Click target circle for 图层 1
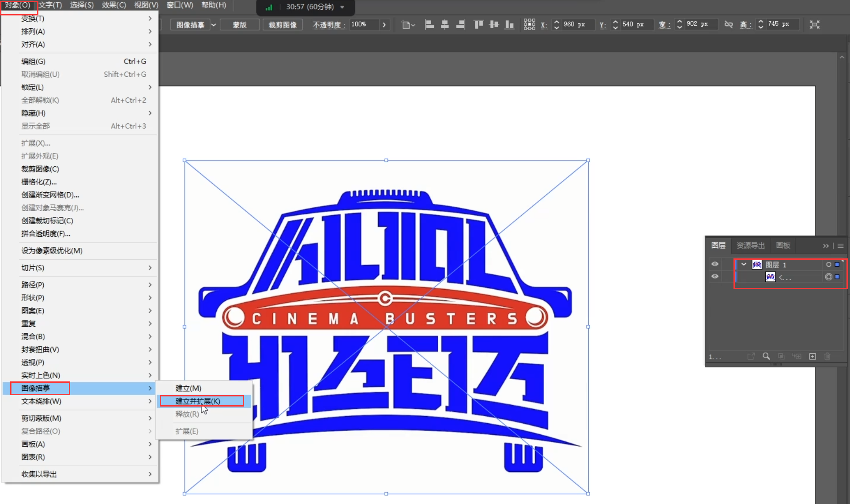850x504 pixels. click(x=828, y=265)
